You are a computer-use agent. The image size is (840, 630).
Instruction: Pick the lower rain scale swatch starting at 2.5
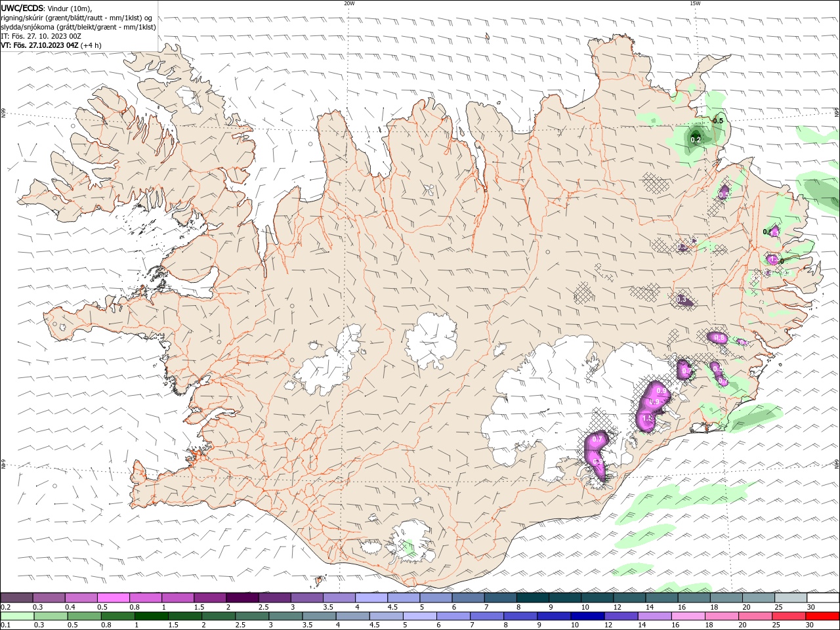point(251,616)
